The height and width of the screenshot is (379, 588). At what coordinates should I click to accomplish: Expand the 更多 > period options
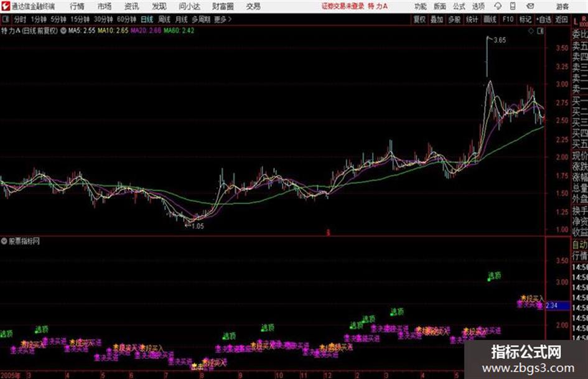click(223, 19)
